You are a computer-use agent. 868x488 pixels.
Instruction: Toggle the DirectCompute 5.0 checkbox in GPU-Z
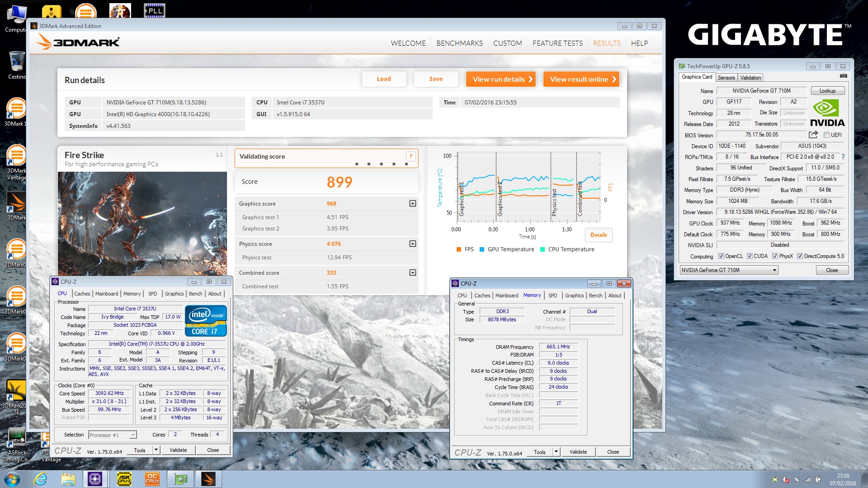(x=800, y=256)
